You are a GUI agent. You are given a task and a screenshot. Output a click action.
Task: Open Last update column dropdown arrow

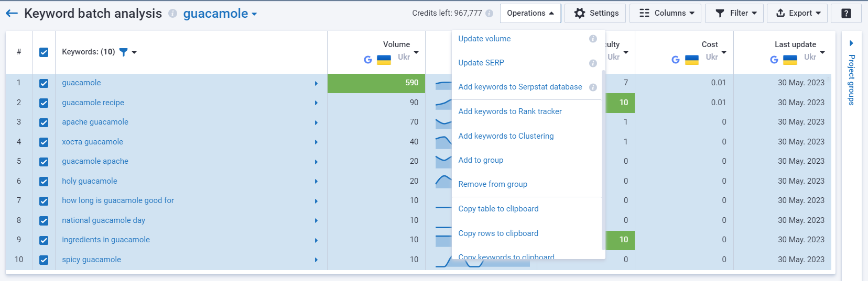(x=822, y=52)
